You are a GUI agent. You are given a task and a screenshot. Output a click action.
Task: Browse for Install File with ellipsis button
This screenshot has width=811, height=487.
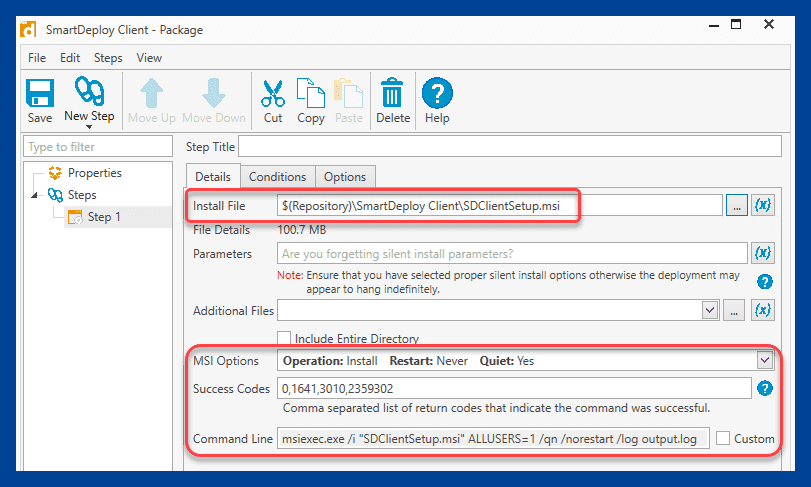[737, 206]
